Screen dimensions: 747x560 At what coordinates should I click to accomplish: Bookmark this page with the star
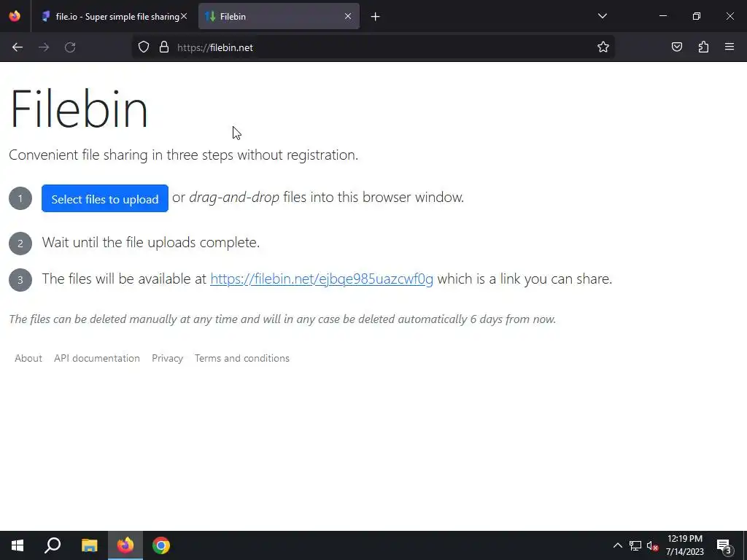tap(603, 47)
